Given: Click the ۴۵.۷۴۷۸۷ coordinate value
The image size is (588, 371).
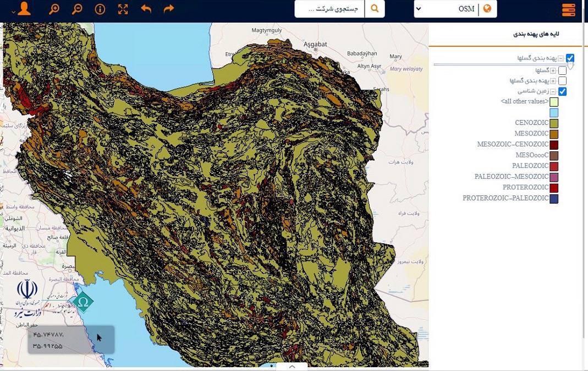Looking at the screenshot, I should [48, 335].
